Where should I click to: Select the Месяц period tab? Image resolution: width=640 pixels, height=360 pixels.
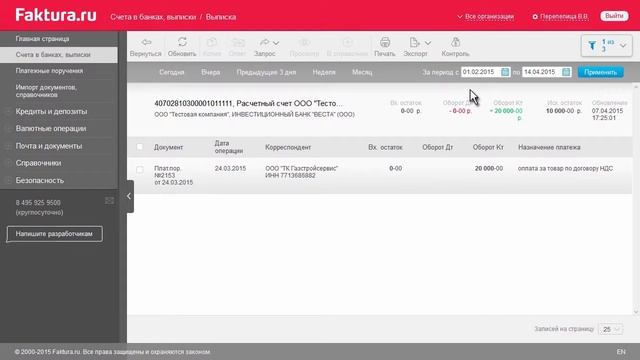pos(362,72)
